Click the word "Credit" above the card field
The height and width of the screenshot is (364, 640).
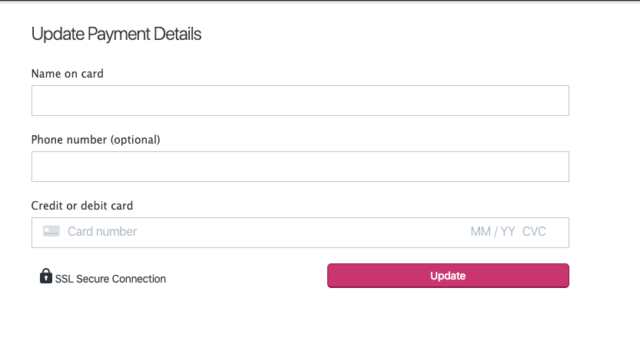coord(47,206)
